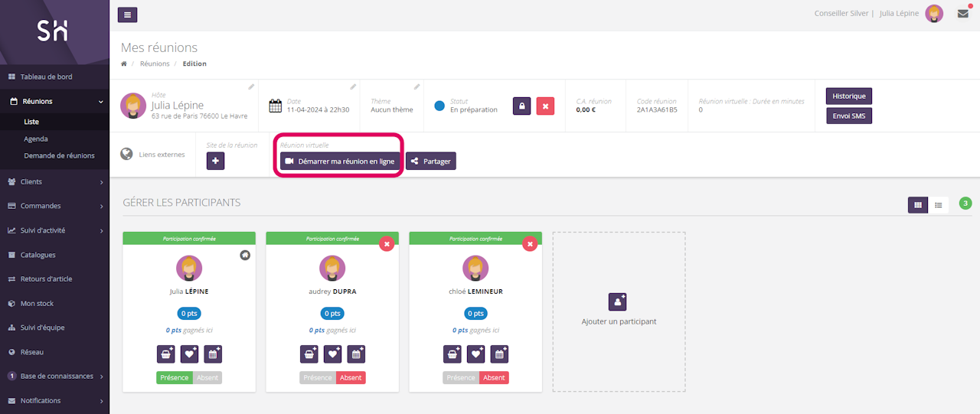Add a meeting site with plus icon
This screenshot has width=980, height=414.
click(x=215, y=161)
